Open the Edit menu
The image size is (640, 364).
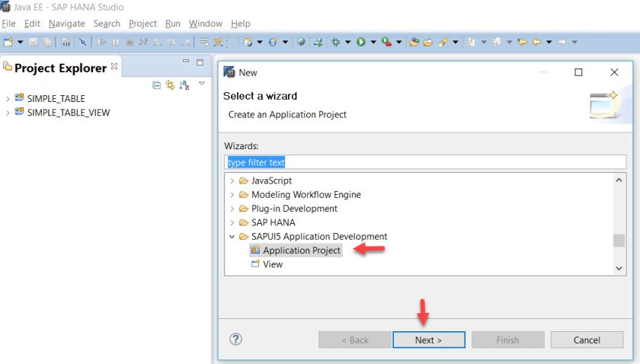(x=32, y=24)
